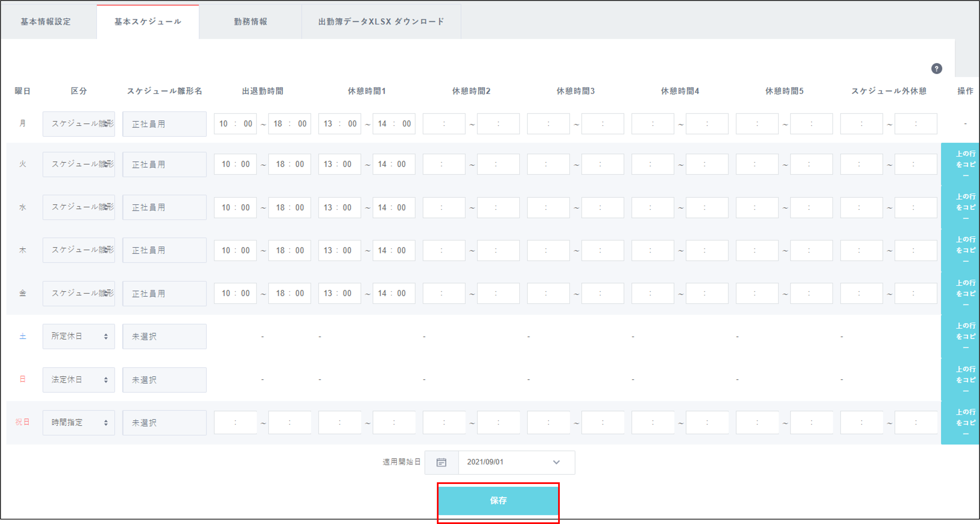Click the 適用開始日 label
Screen dimensions: 980x524
pos(401,462)
